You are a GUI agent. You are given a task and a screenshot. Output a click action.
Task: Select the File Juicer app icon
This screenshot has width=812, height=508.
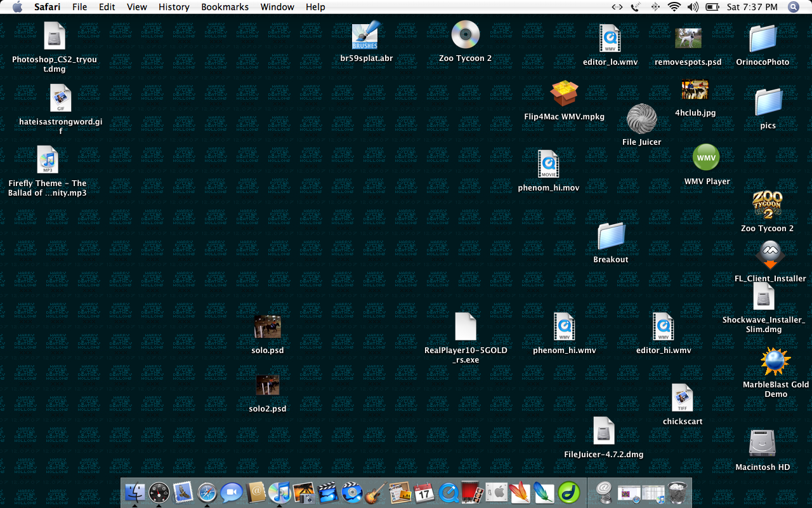[641, 119]
